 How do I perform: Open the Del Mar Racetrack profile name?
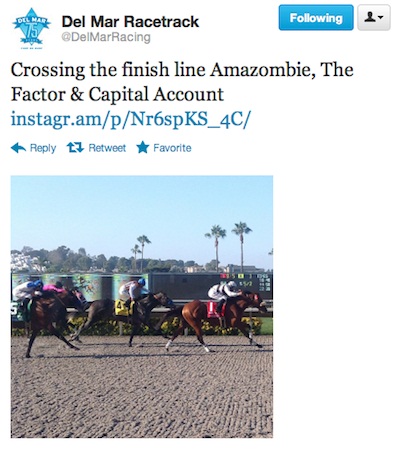click(130, 22)
